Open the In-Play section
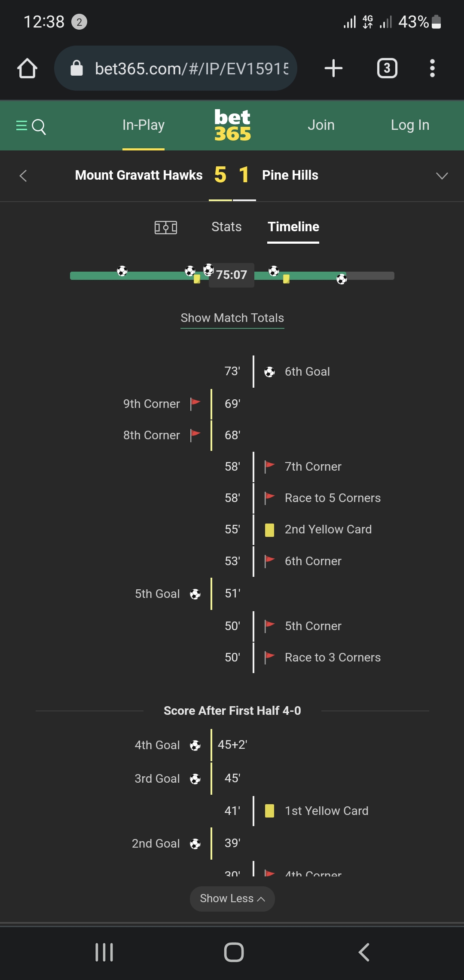 click(143, 125)
